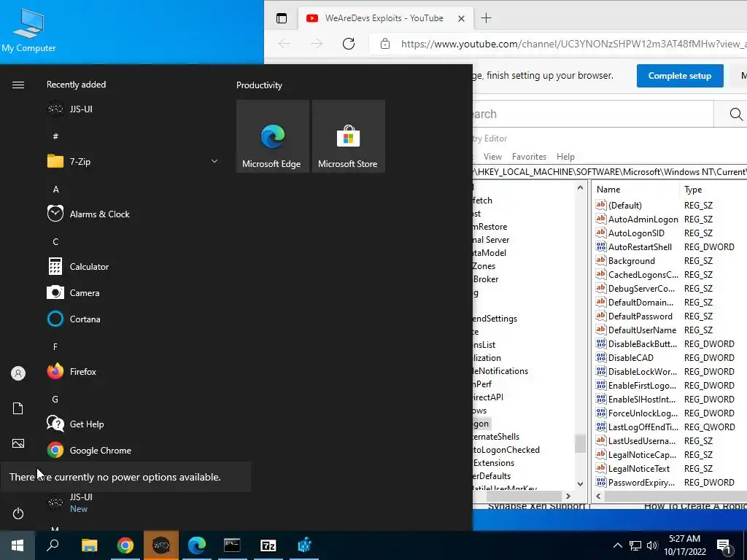Jump to letter A section header
This screenshot has width=747, height=560.
point(55,190)
